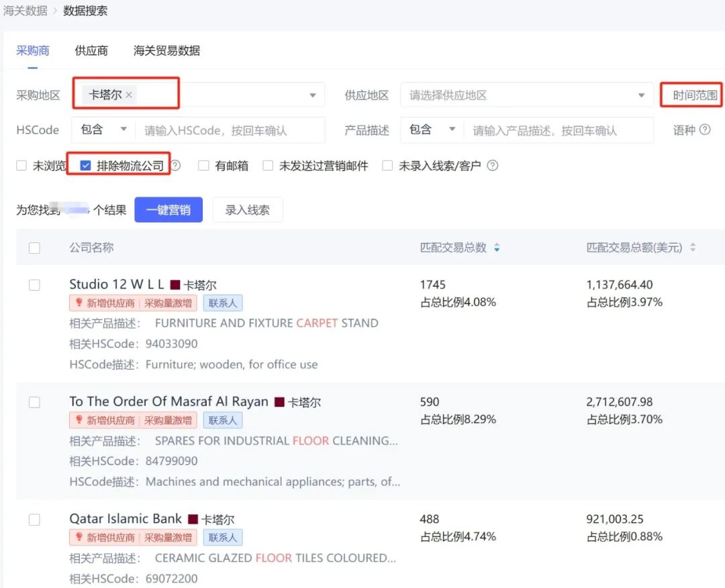Switch to the 供应商 tab
The image size is (725, 588).
coord(91,50)
